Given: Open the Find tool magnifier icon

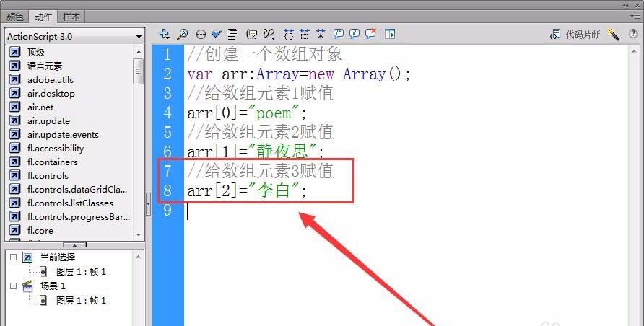Looking at the screenshot, I should (183, 34).
